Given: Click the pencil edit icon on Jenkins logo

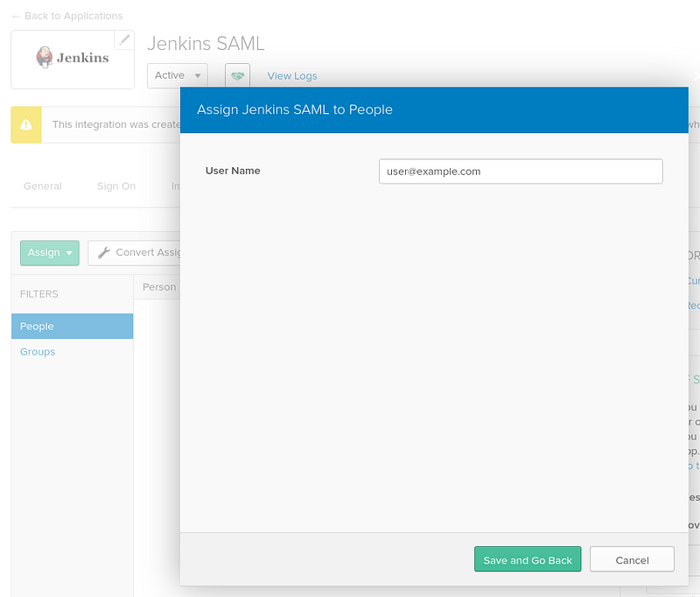Looking at the screenshot, I should pos(124,39).
